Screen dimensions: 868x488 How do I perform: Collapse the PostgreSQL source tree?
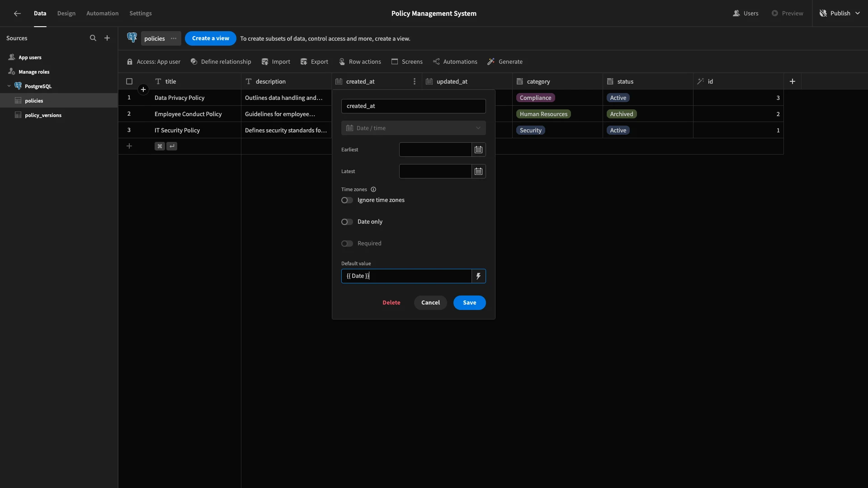coord(9,86)
